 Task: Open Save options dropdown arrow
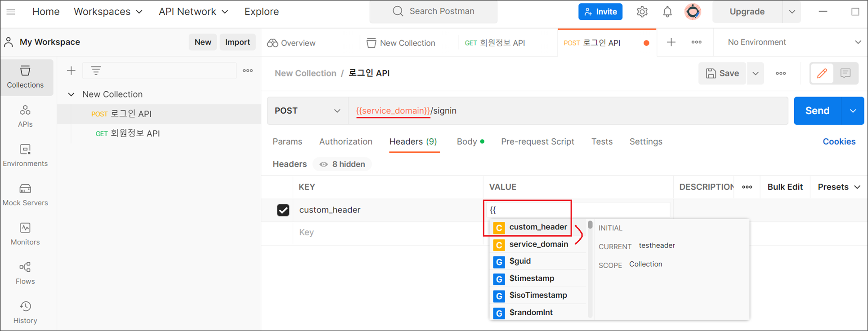pyautogui.click(x=756, y=73)
